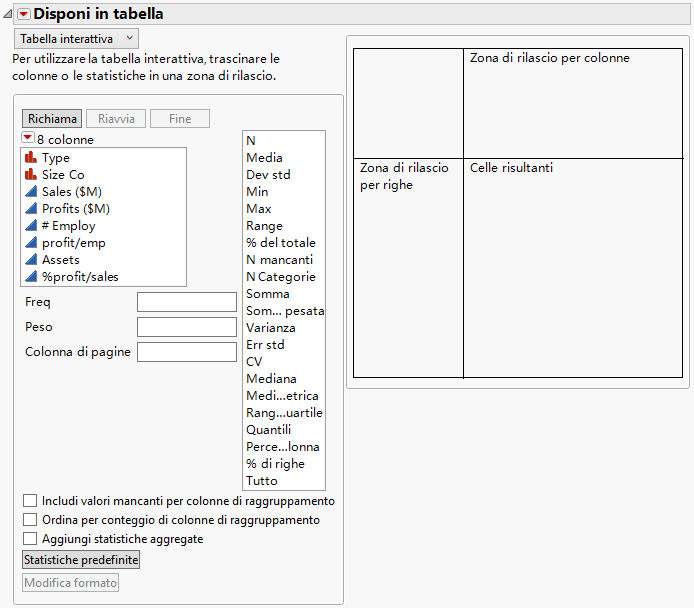
Task: Click the Colonna di pagine input box
Action: [187, 352]
